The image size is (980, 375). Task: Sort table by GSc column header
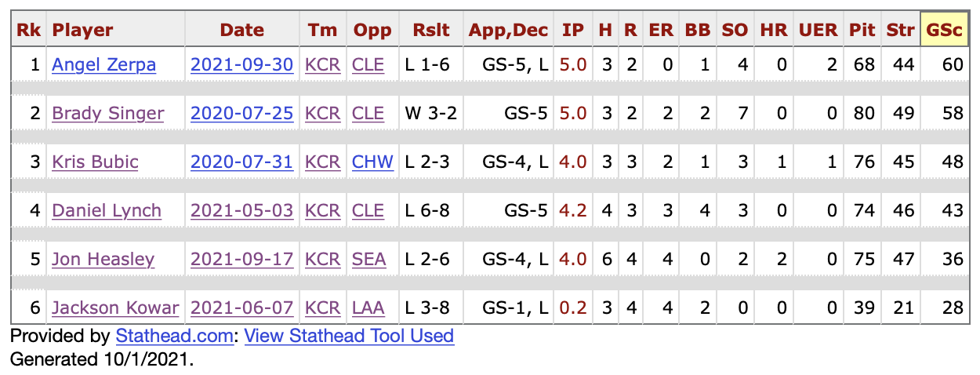click(944, 30)
